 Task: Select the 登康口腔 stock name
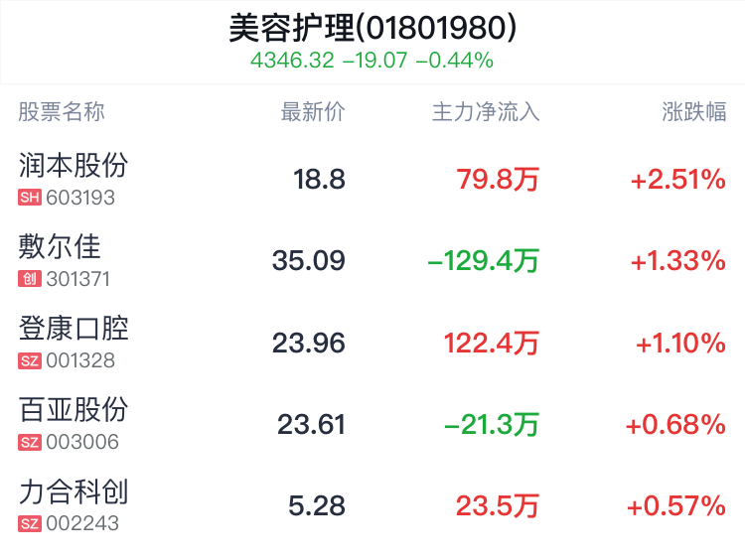[x=74, y=328]
